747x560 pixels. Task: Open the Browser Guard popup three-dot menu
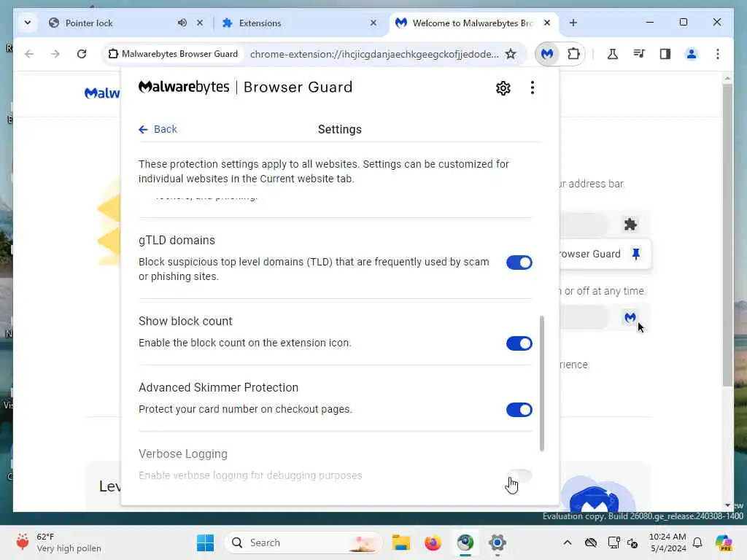(532, 87)
